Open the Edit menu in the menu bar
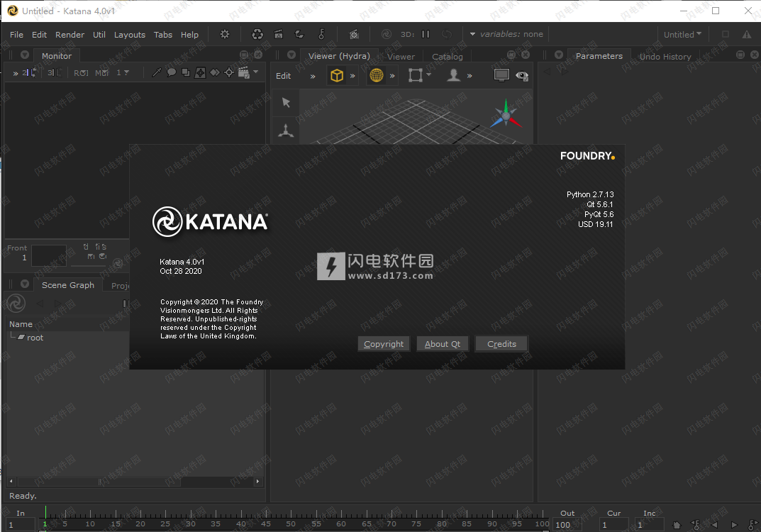Image resolution: width=761 pixels, height=532 pixels. coord(39,35)
